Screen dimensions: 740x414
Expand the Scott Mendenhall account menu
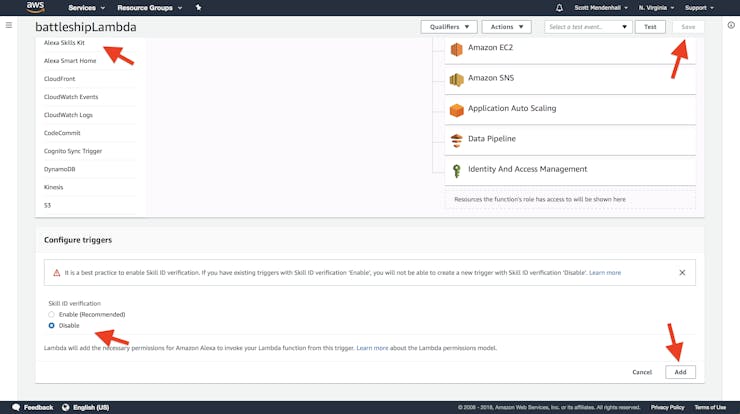tap(601, 8)
